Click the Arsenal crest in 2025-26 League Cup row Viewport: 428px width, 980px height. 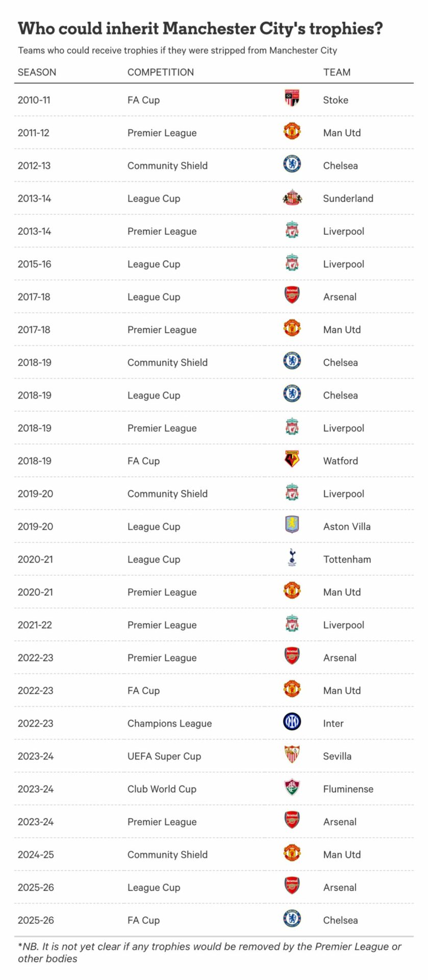(292, 887)
